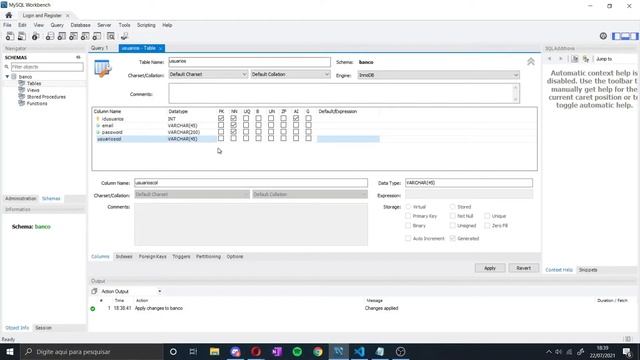Click the create new table toolbar icon

click(62, 36)
